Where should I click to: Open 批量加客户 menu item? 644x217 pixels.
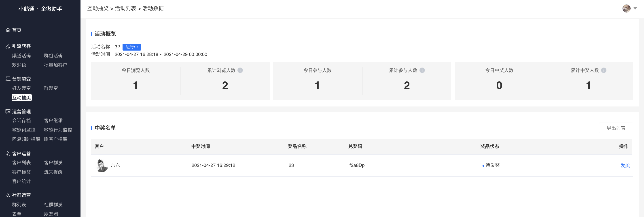(55, 65)
